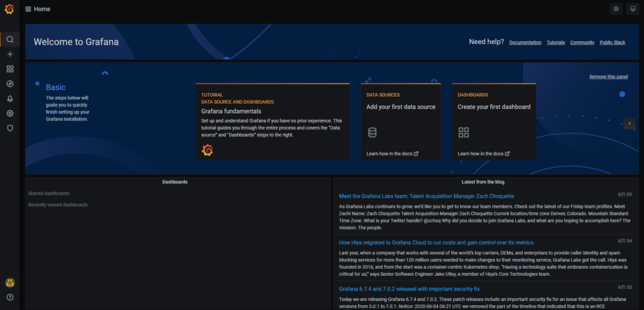Open Learn how in docs under Data Sources
The image size is (644, 310).
tap(392, 154)
